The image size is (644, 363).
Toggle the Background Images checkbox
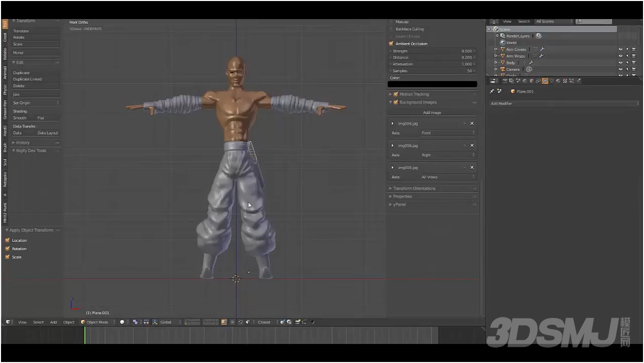(x=396, y=102)
